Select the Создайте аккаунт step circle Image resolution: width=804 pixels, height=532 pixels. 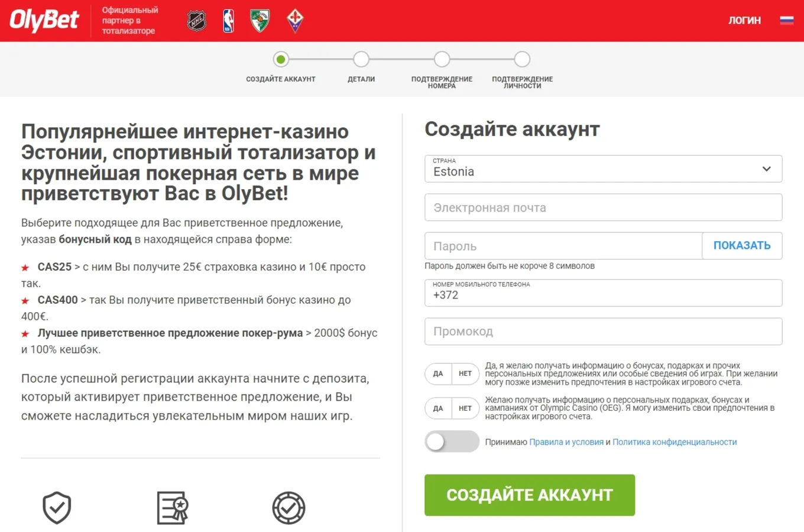(x=281, y=59)
